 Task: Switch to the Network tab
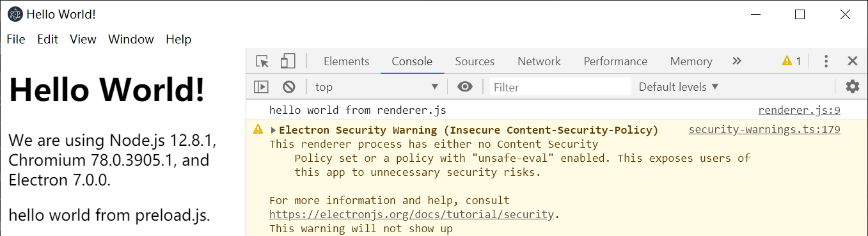[x=539, y=61]
